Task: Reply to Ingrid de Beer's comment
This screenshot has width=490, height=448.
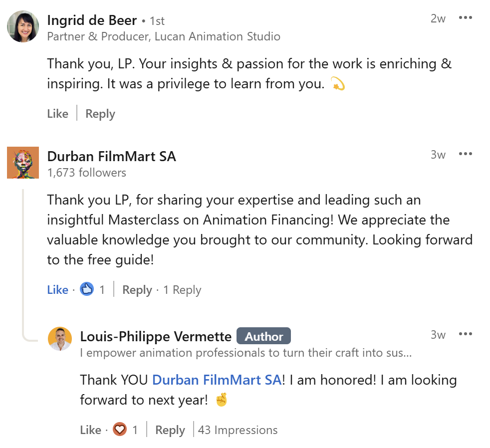Action: [100, 114]
